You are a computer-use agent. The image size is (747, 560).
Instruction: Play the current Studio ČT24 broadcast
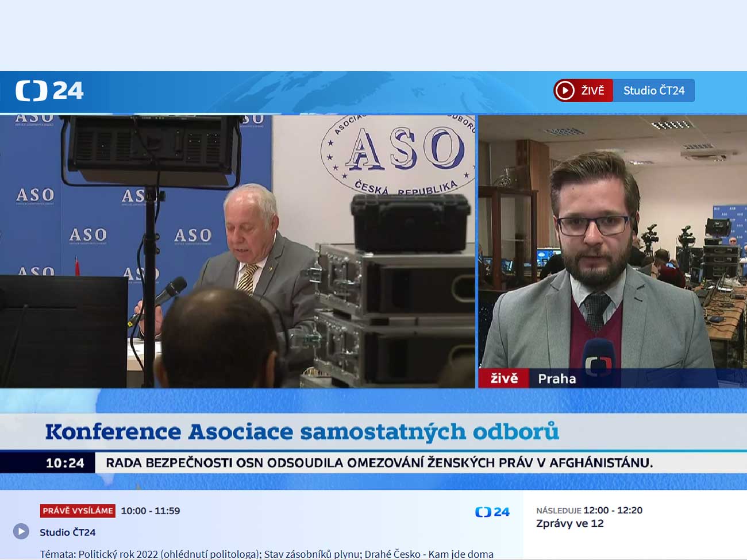21,531
